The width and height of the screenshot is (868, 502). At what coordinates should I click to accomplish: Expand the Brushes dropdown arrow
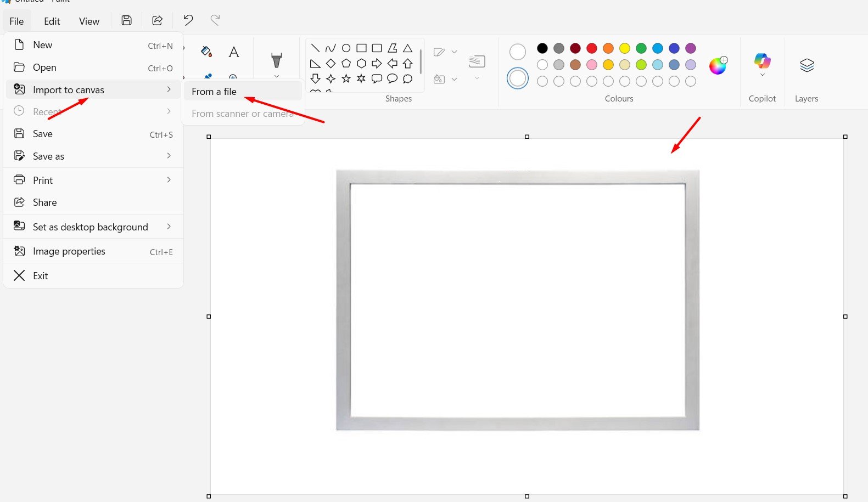click(277, 76)
